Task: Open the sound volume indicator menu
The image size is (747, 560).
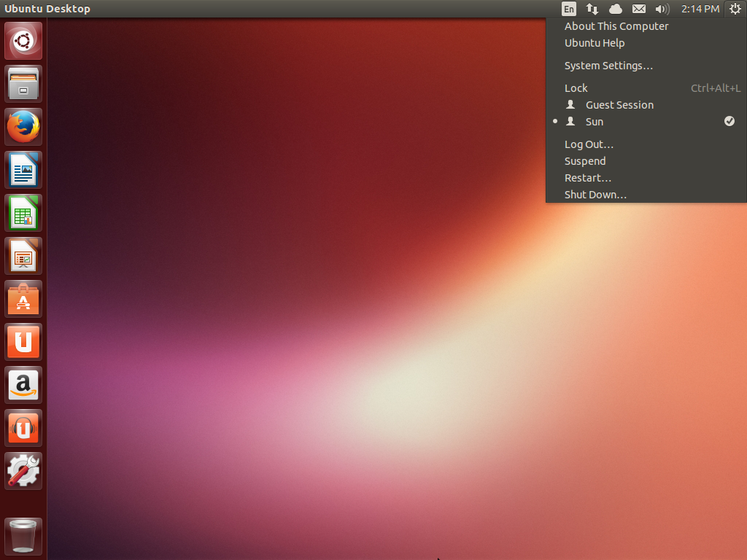Action: (662, 9)
